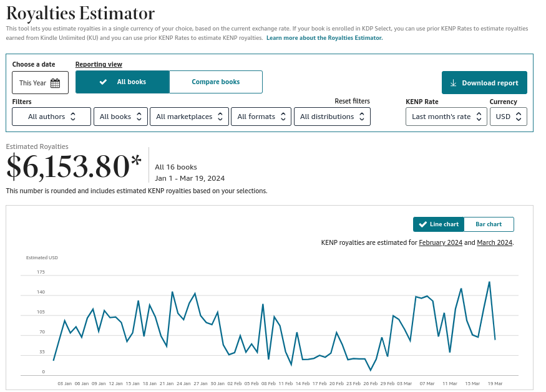Click the chevron icon on All marketplaces filter
Screen dimensions: 546x392
tap(219, 117)
